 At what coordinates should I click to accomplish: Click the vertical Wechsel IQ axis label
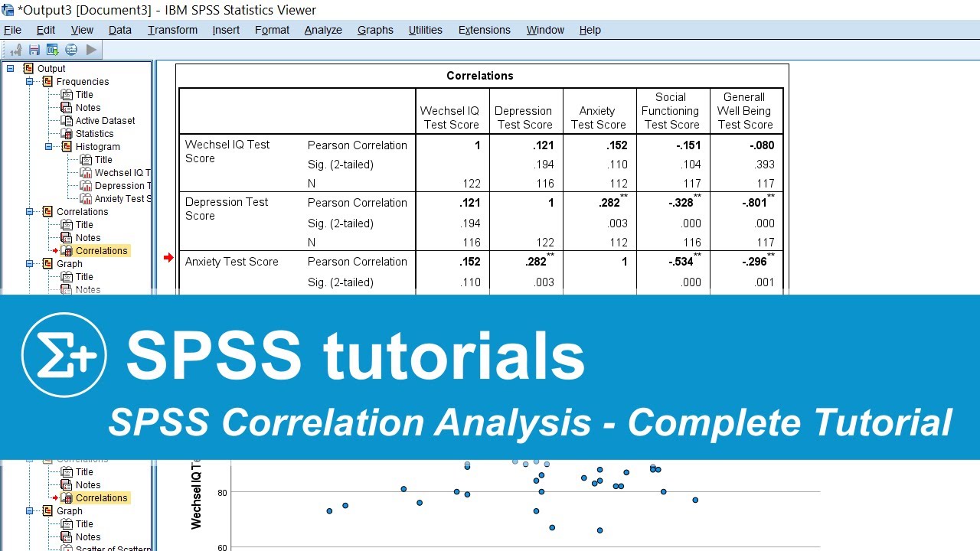[x=197, y=496]
